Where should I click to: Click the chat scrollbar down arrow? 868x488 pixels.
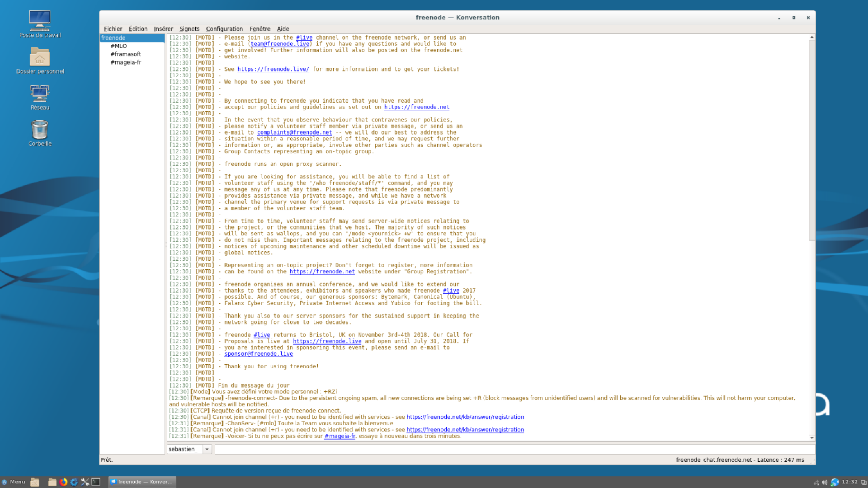coord(812,438)
